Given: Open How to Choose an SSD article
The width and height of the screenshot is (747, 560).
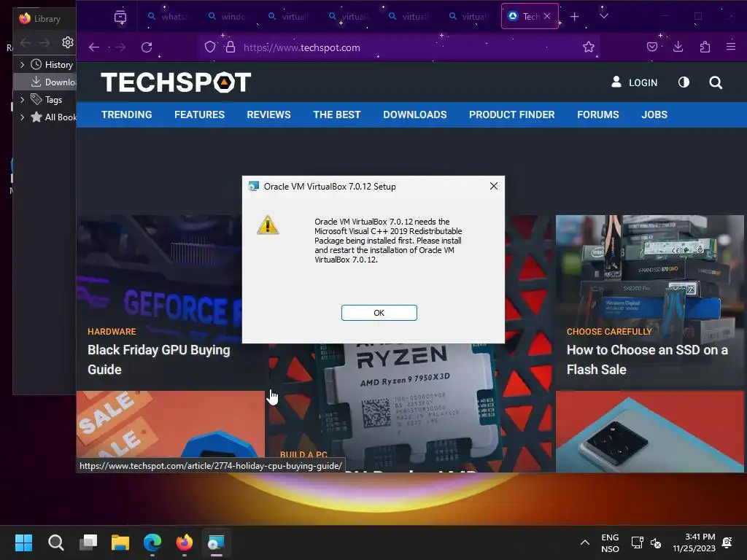Looking at the screenshot, I should 647,359.
